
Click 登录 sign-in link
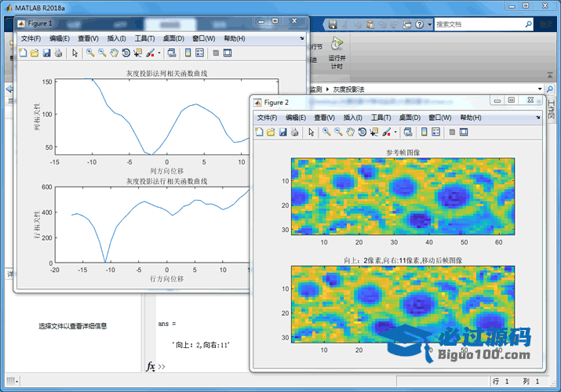click(x=546, y=24)
